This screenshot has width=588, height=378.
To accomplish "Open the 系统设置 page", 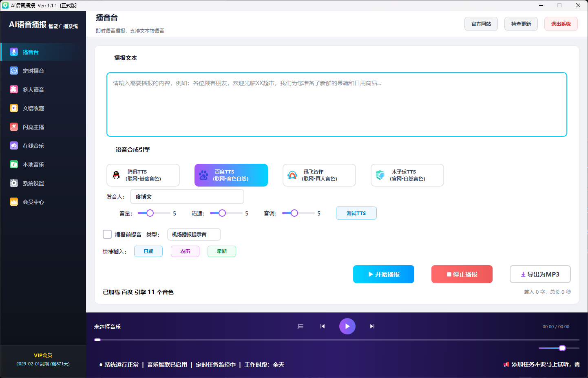I will tap(43, 183).
